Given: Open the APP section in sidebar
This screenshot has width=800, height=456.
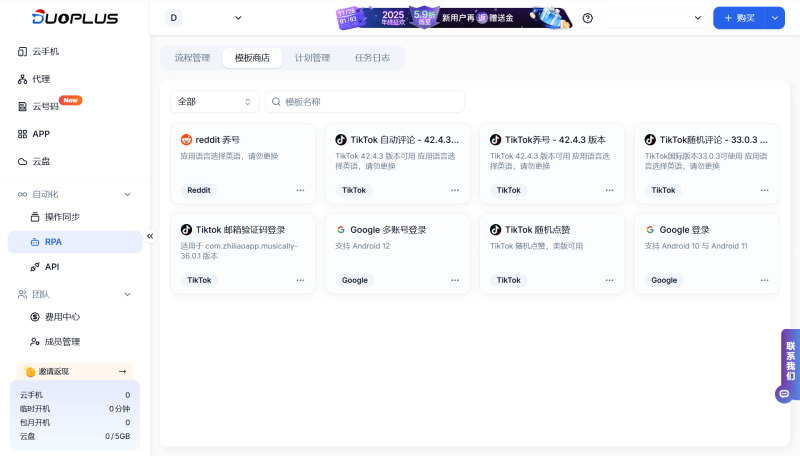Looking at the screenshot, I should tap(40, 134).
